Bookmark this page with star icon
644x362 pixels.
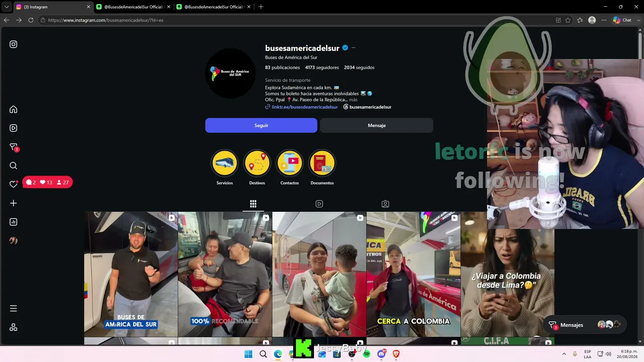click(x=568, y=20)
